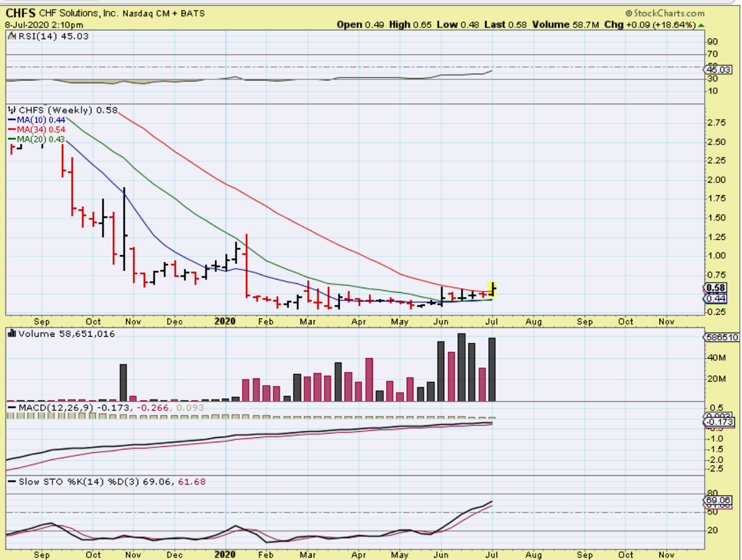Image resolution: width=742 pixels, height=560 pixels.
Task: Click the chart timestamp 8-Jul-2020 2:10pm
Action: 44,25
